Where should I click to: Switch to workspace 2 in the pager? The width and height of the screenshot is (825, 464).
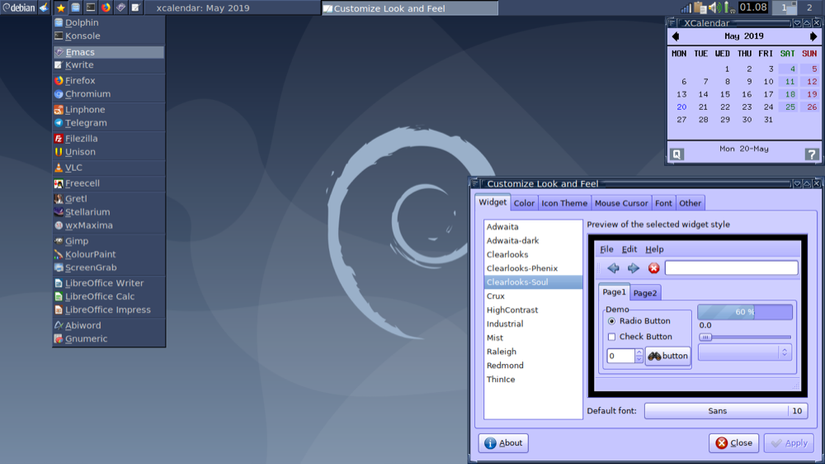point(809,8)
